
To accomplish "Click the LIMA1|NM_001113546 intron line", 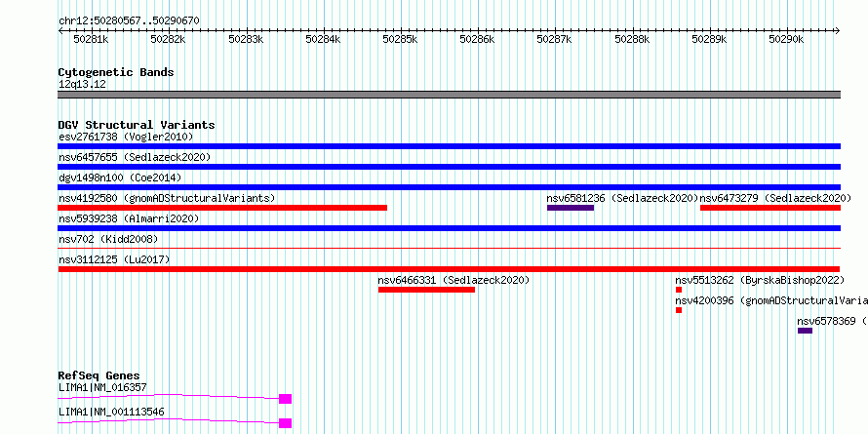I will tap(169, 420).
